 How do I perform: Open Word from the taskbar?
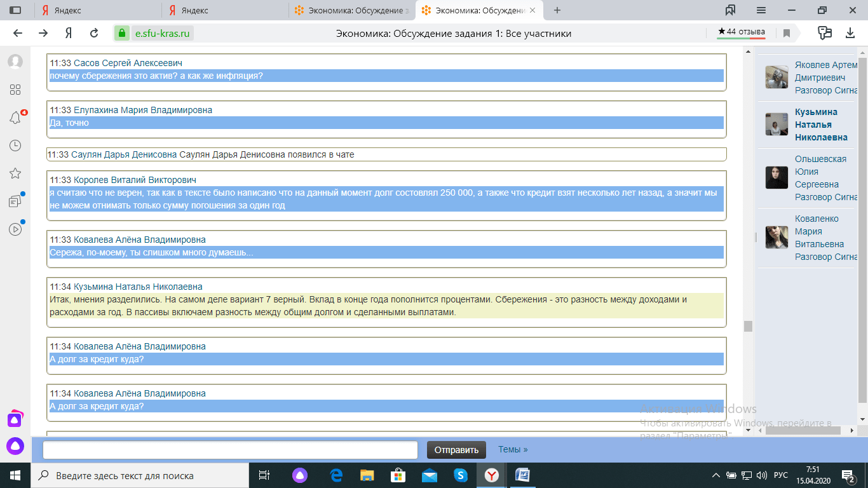522,475
